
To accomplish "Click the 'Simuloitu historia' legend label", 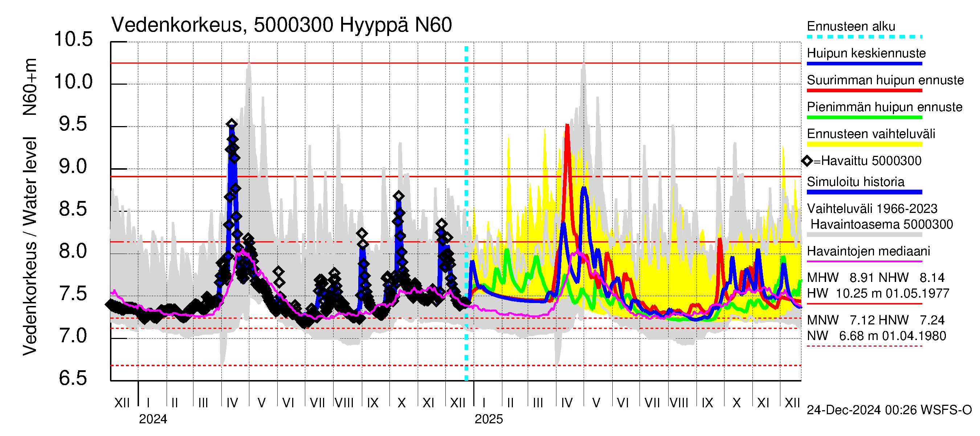I will (856, 182).
